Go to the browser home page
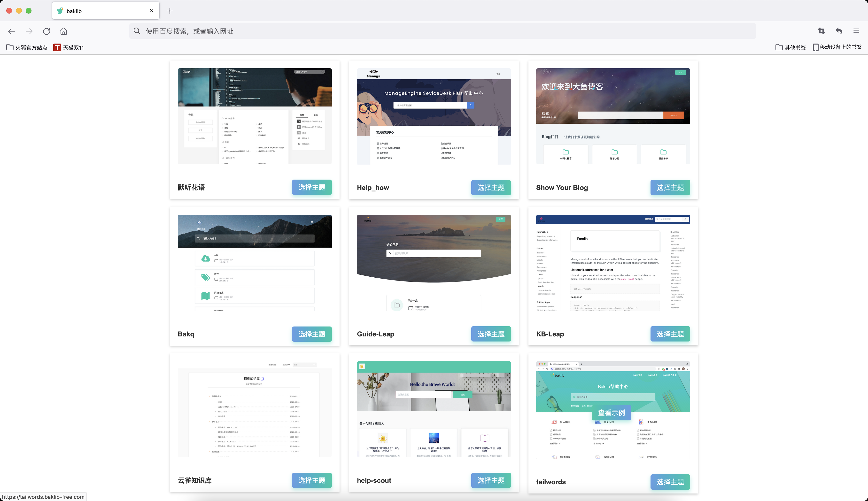Viewport: 868px width, 501px height. tap(64, 31)
